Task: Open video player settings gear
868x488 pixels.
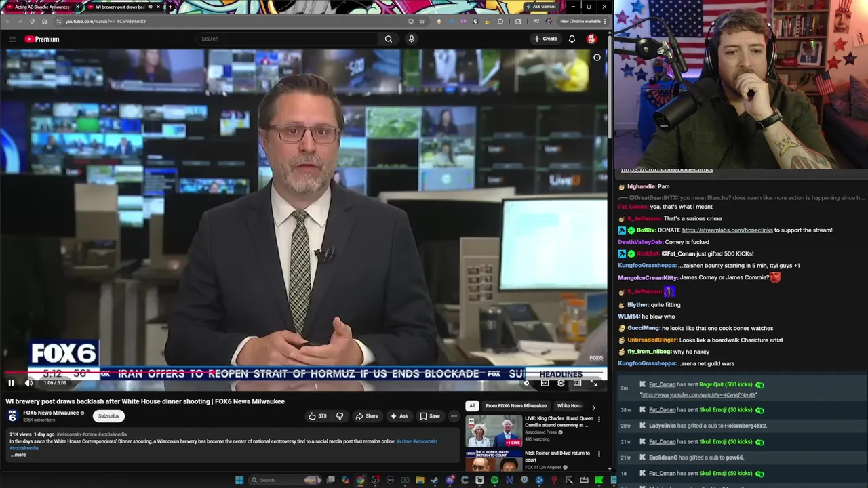Action: pos(561,383)
